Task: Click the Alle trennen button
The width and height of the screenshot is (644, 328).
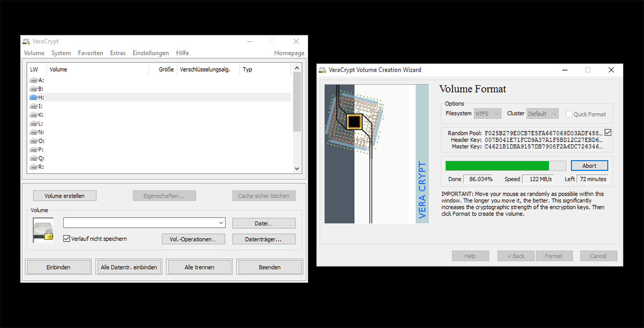Action: tap(199, 267)
